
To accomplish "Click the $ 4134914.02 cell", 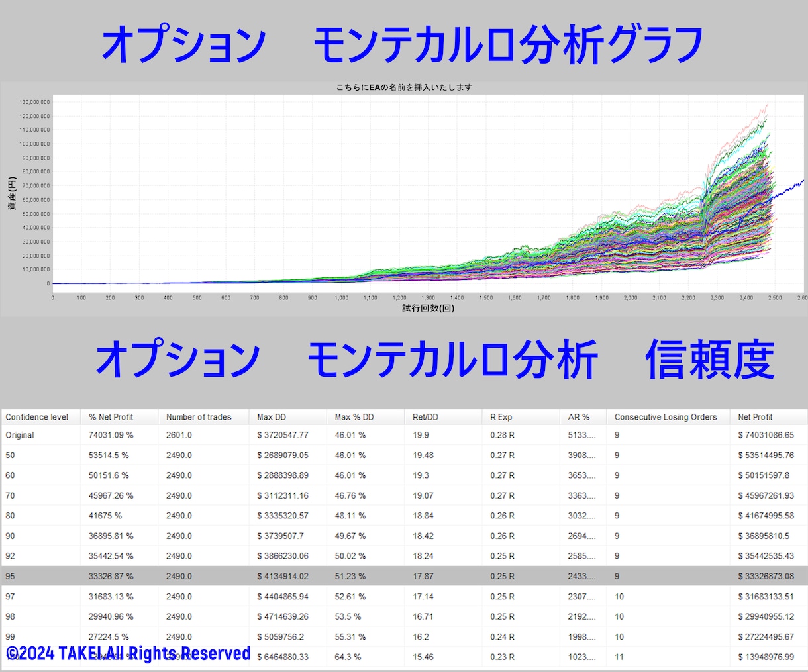I will click(283, 576).
